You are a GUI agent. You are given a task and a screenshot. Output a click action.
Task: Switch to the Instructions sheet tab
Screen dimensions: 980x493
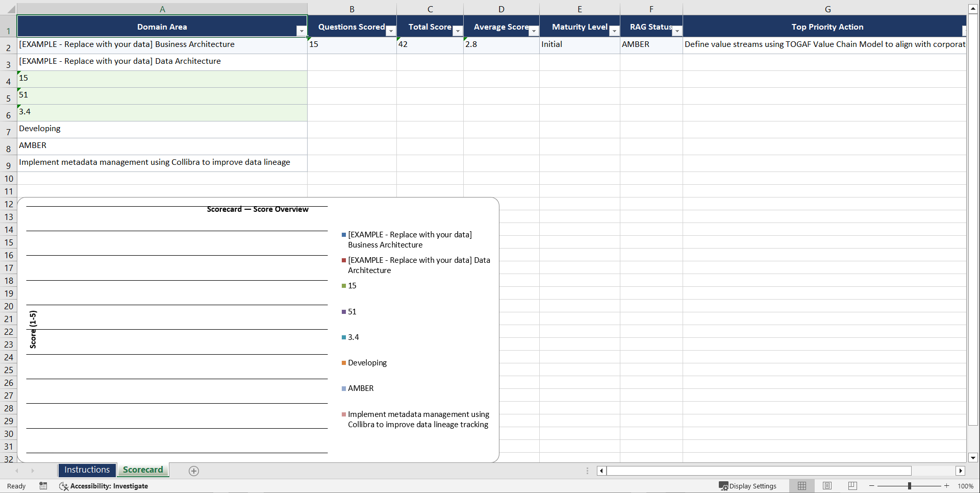click(87, 470)
